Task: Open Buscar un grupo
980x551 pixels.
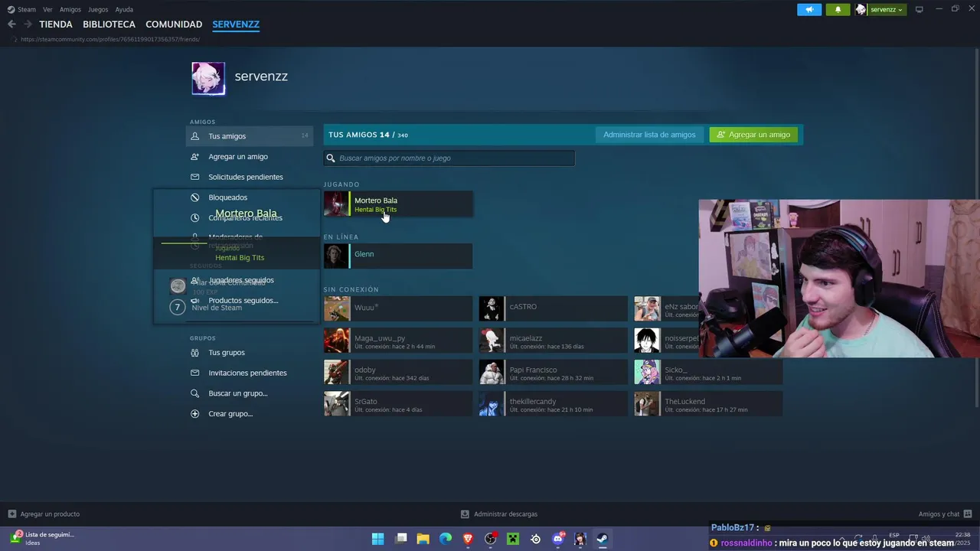Action: click(238, 393)
